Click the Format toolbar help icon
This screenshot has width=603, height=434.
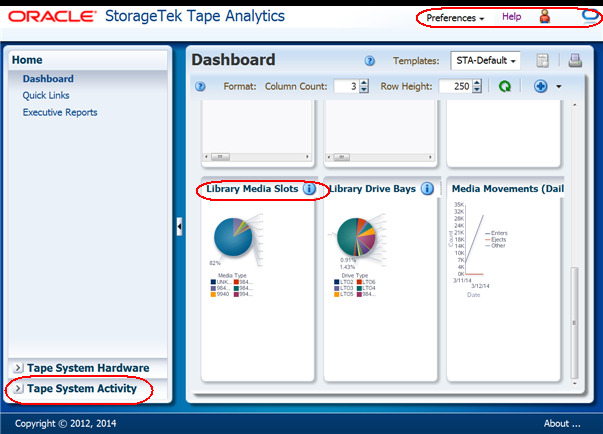(200, 86)
